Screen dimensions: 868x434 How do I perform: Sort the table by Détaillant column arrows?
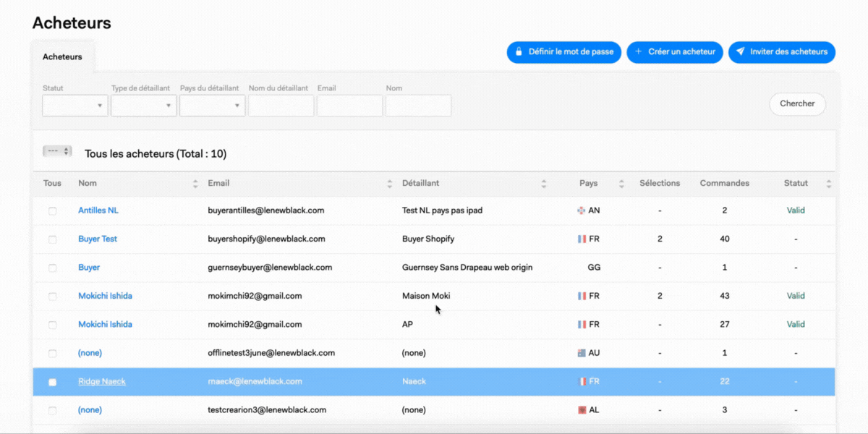click(x=544, y=184)
